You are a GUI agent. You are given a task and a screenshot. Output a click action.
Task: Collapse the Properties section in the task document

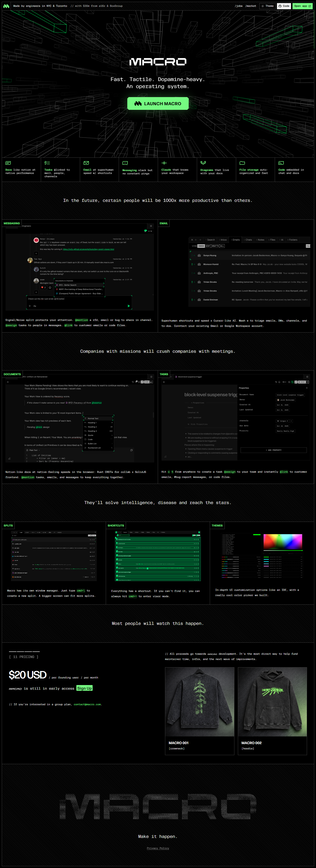(197, 403)
